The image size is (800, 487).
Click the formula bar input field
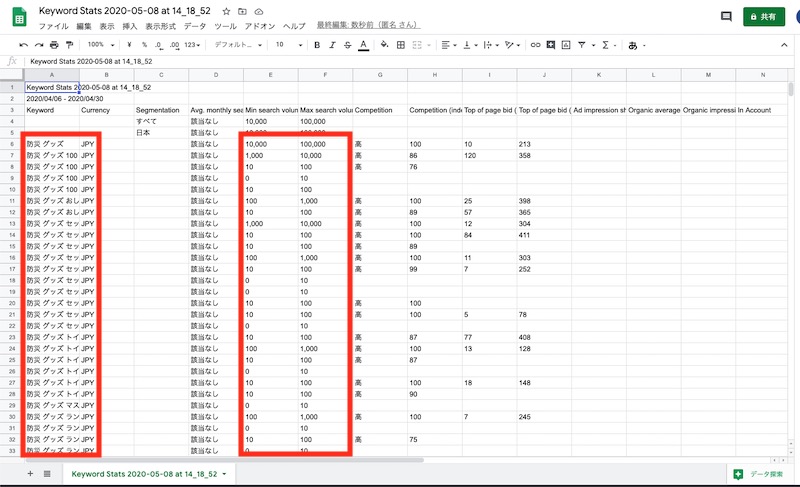[400, 61]
